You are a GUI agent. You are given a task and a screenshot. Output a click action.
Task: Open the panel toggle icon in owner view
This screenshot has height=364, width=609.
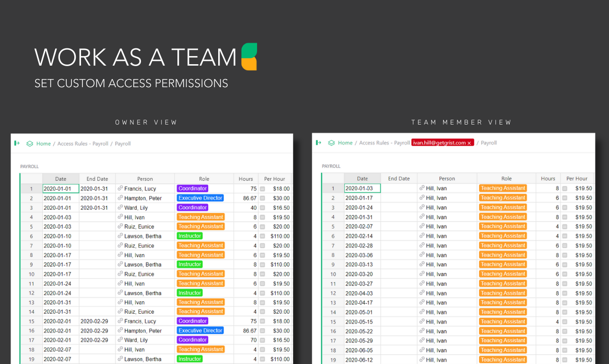point(17,143)
